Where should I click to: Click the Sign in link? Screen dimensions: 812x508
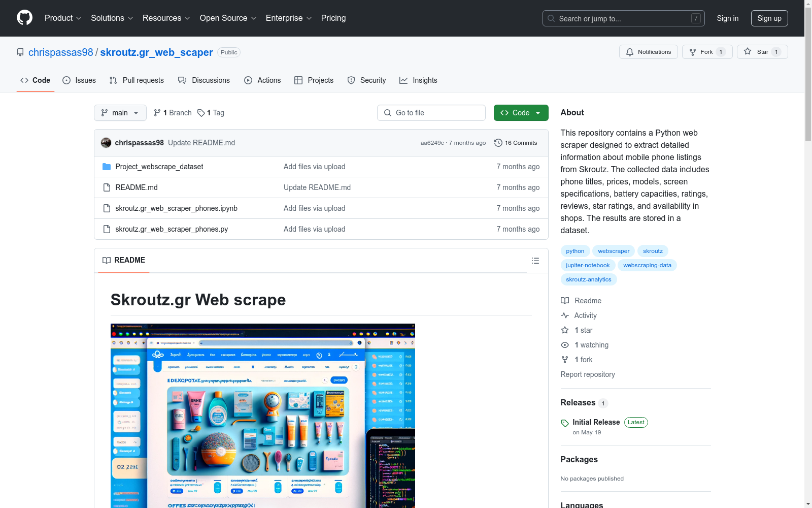coord(728,18)
